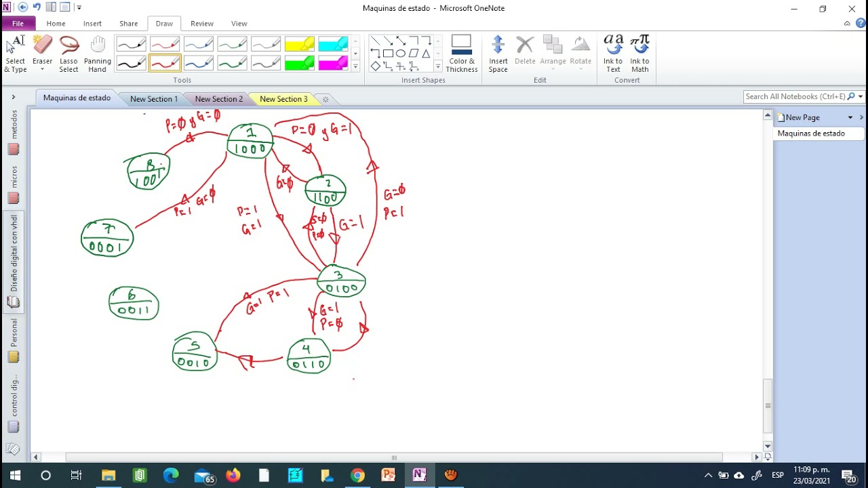This screenshot has height=488, width=868.
Task: Insert an ellipse shape
Action: click(401, 54)
